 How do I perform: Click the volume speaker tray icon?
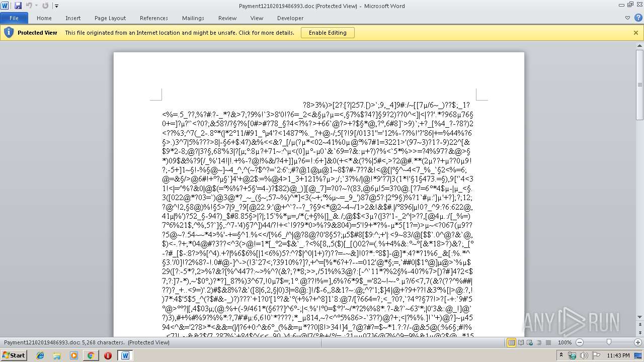point(584,355)
